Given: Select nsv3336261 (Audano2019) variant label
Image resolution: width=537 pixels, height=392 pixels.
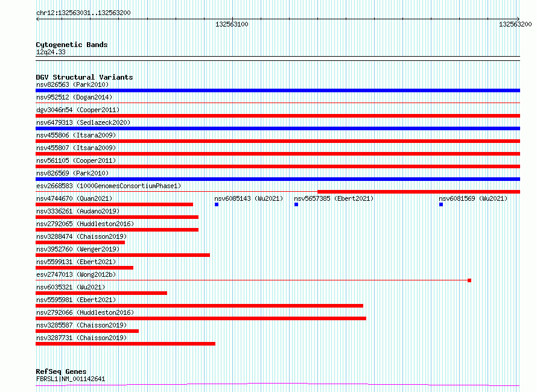Looking at the screenshot, I should [x=78, y=211].
